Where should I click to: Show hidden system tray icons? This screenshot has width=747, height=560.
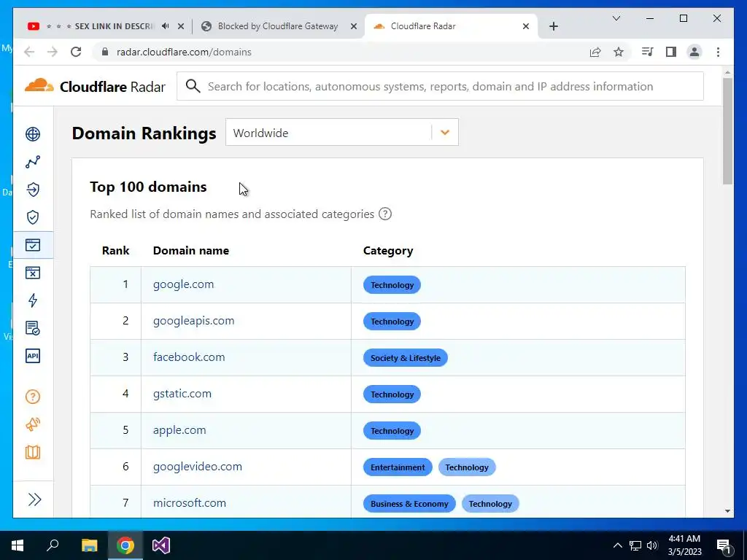click(617, 545)
